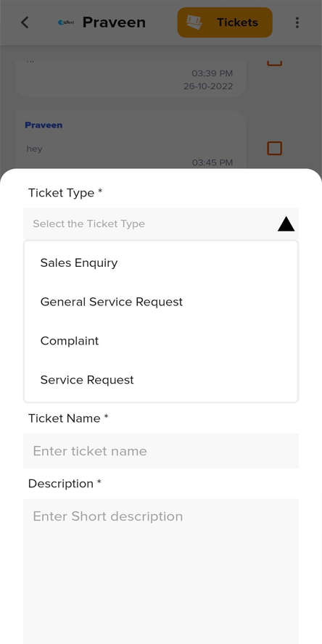Open the Tickets button
The width and height of the screenshot is (322, 644).
click(x=225, y=22)
